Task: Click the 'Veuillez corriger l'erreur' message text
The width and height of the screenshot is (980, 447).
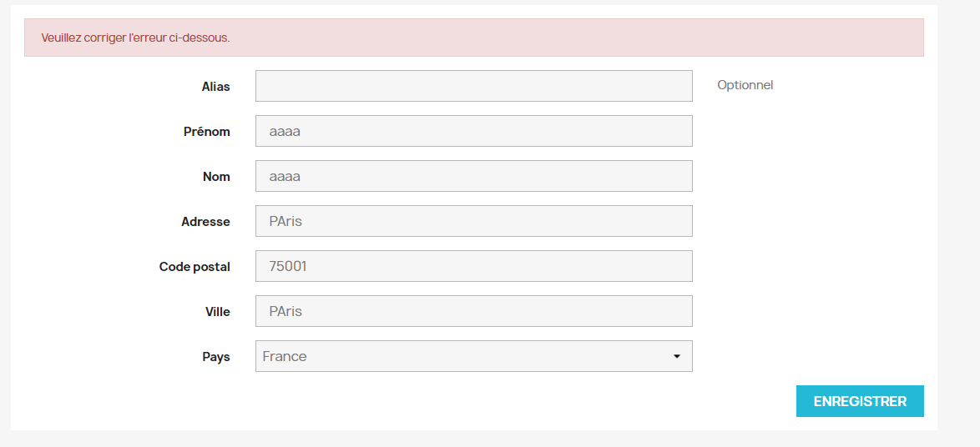Action: 135,38
